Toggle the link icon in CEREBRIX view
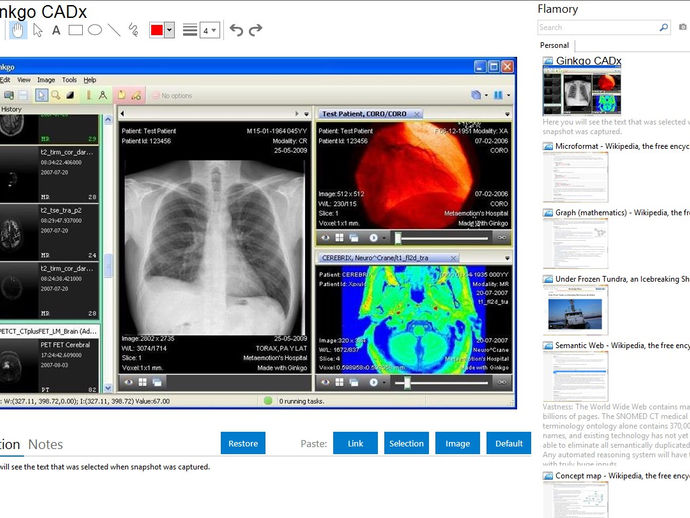690x518 pixels. [x=502, y=382]
